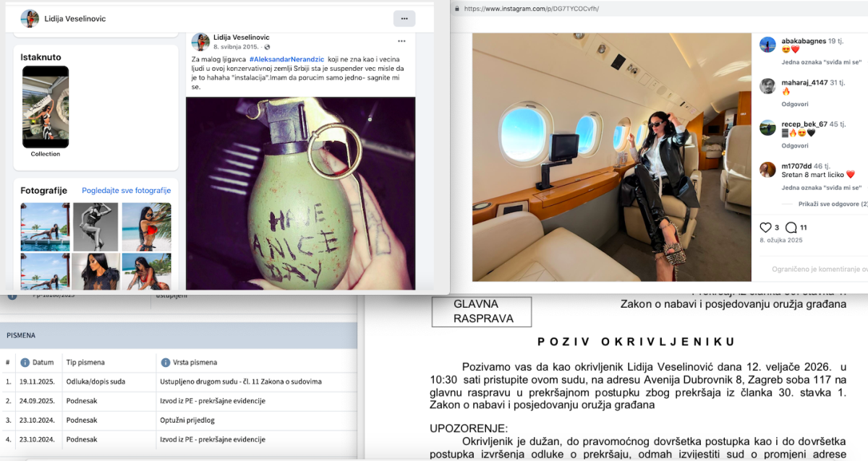The height and width of the screenshot is (461, 868).
Task: Open the abakabagnes commenter avatar
Action: point(767,45)
